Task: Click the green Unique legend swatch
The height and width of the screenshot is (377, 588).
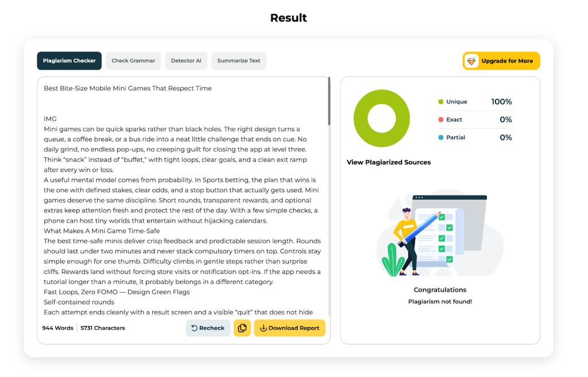Action: point(441,102)
